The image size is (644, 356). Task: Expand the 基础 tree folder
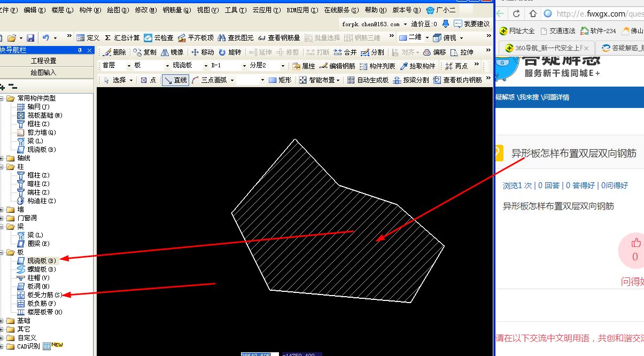(2, 321)
